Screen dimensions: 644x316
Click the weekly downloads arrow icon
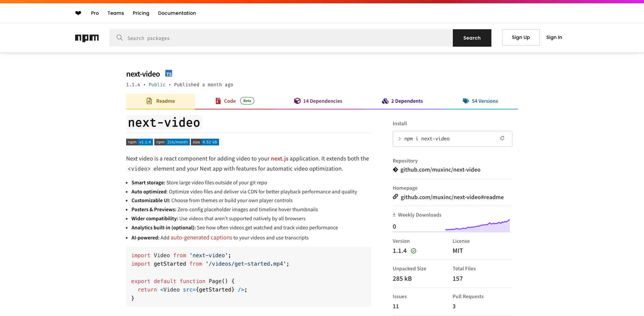(394, 215)
